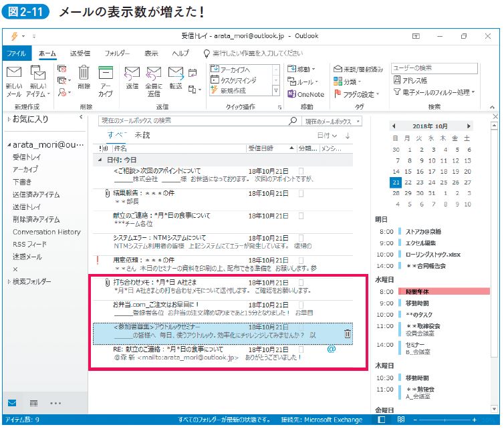Close the To-Do bar calendar pane with X
Screen dimensions: 504x429
tap(495, 116)
